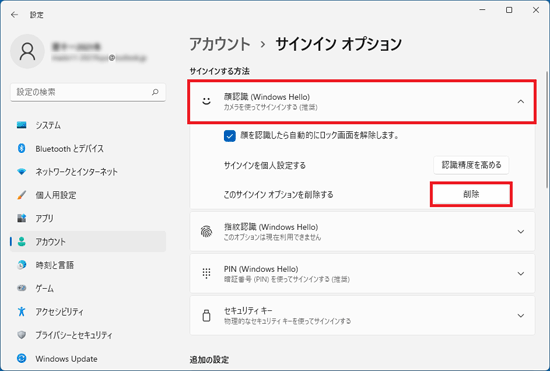The height and width of the screenshot is (371, 550).
Task: Close the 設定 window
Action: pyautogui.click(x=536, y=10)
